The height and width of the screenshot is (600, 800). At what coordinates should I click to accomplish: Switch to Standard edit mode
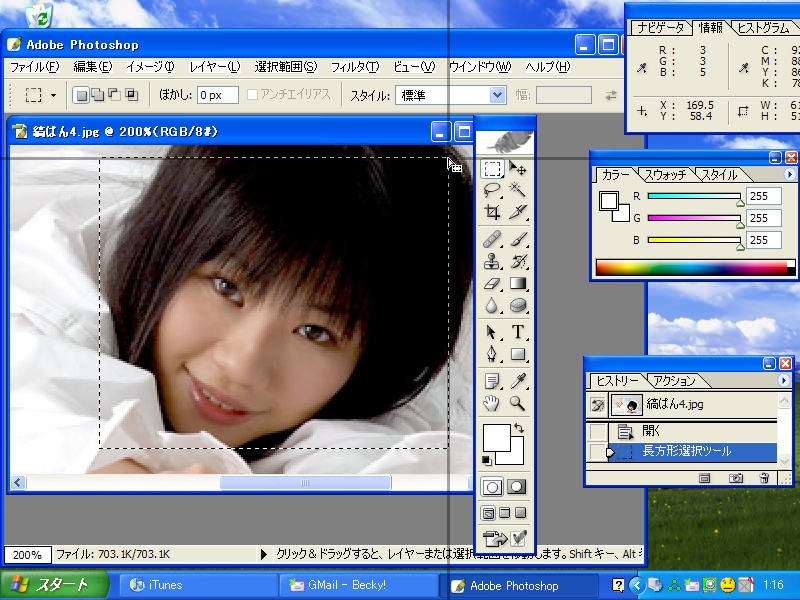coord(492,487)
